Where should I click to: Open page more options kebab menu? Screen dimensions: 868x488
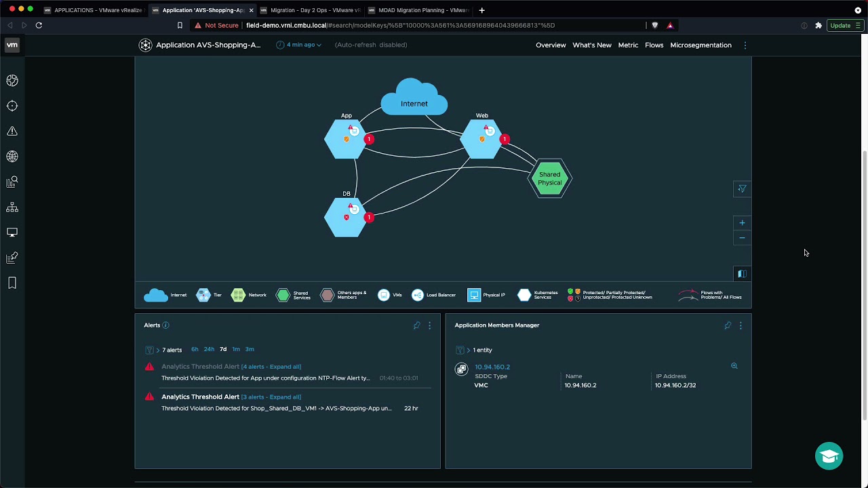pyautogui.click(x=745, y=45)
